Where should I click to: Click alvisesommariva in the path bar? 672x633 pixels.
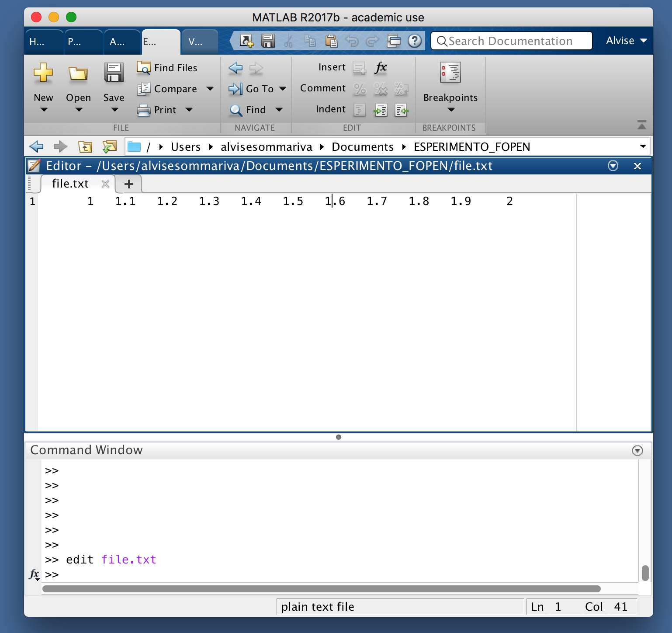click(x=267, y=147)
